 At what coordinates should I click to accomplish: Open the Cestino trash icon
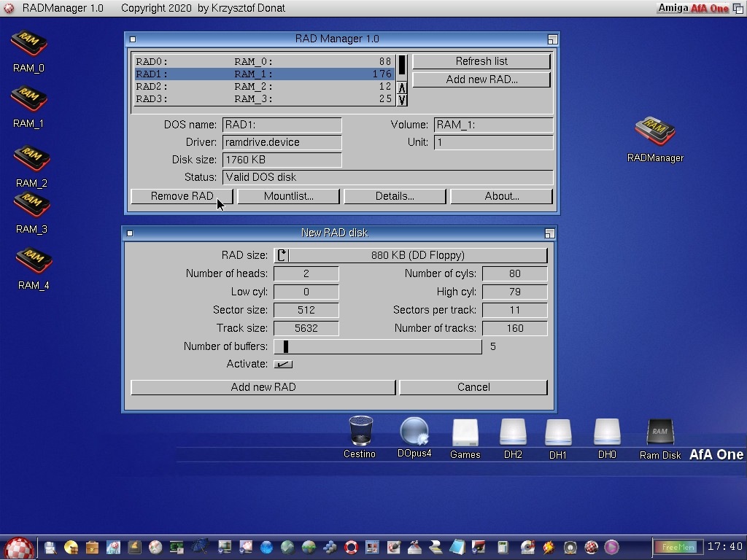tap(360, 432)
